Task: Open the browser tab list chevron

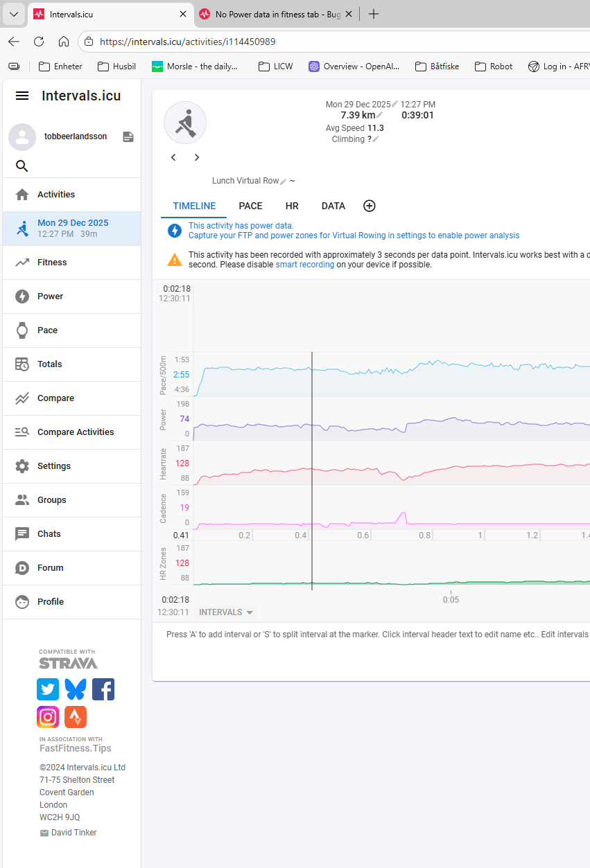Action: click(x=13, y=14)
